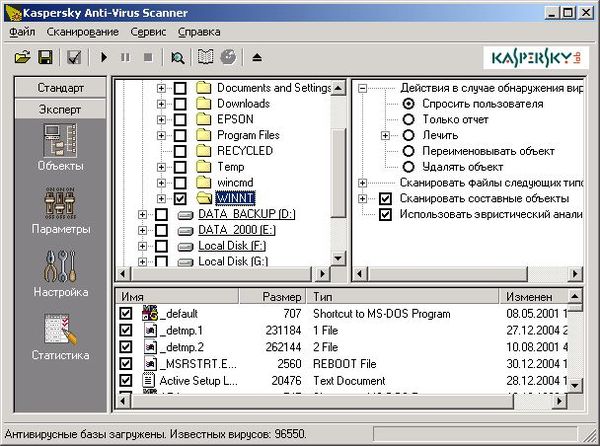Screen dimensions: 600x446
Task: Click the Active Setup Log file icon
Action: tap(148, 380)
